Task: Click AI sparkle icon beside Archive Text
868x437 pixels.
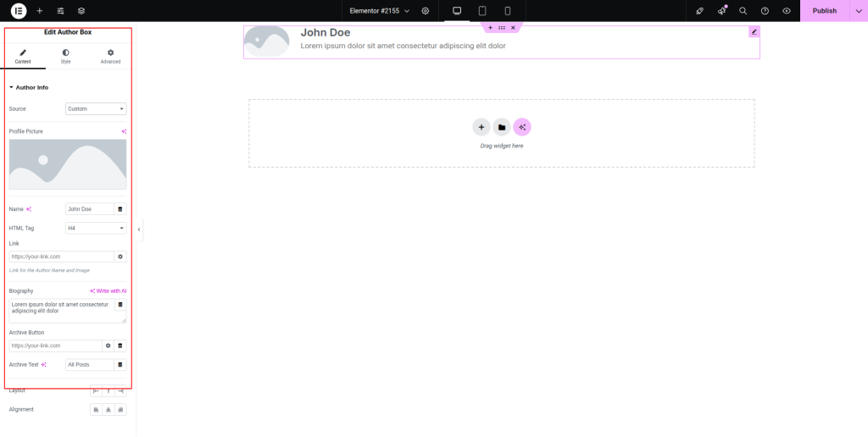Action: [x=44, y=364]
